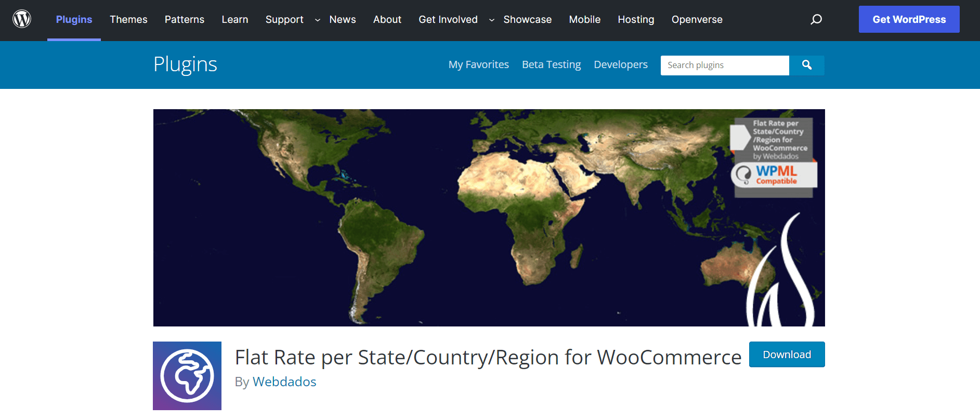
Task: Open Patterns in the navigation bar
Action: click(x=185, y=19)
